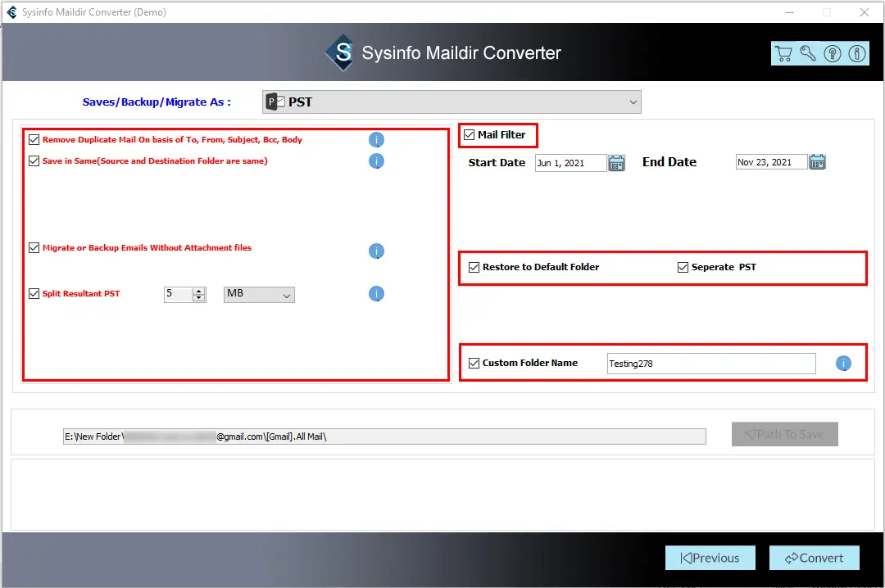Image resolution: width=885 pixels, height=588 pixels.
Task: Click the Path To Save button
Action: pos(784,435)
